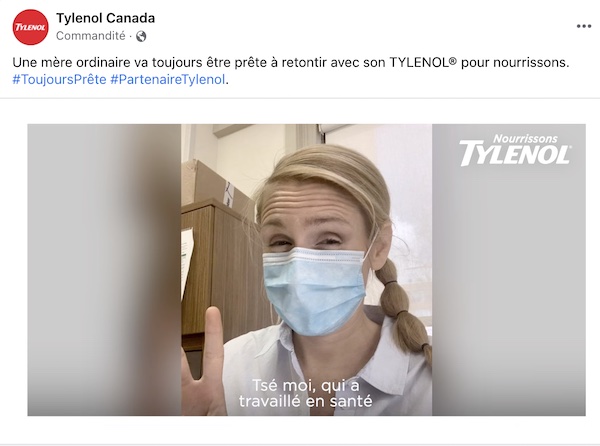This screenshot has width=600, height=446.
Task: Click the caption starting "Une mère ordinaire"
Action: coord(291,62)
